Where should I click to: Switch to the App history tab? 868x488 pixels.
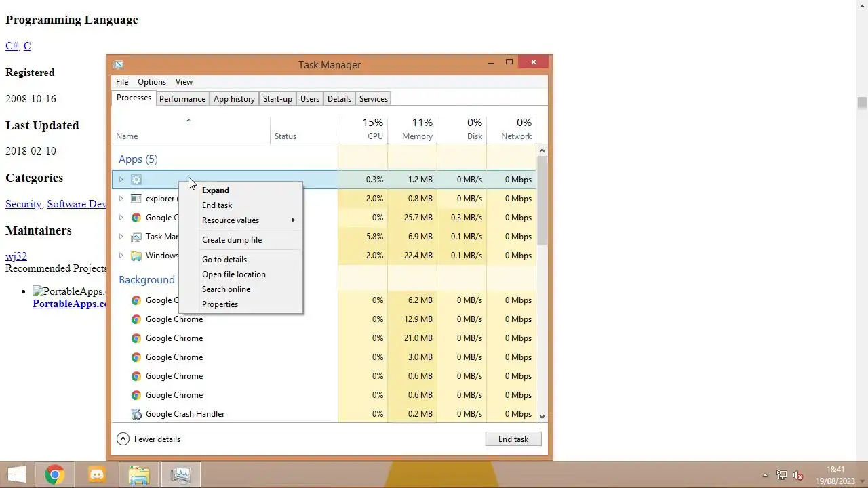click(x=234, y=99)
